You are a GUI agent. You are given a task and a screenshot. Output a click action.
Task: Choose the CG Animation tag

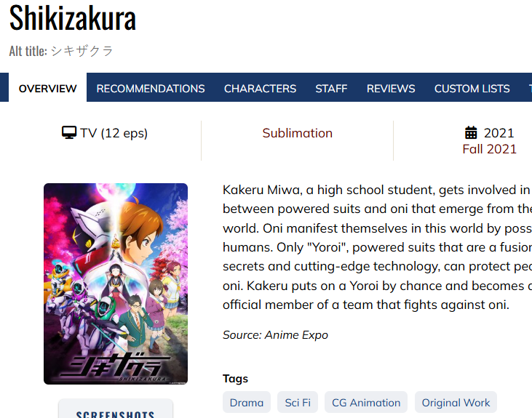[x=366, y=403]
